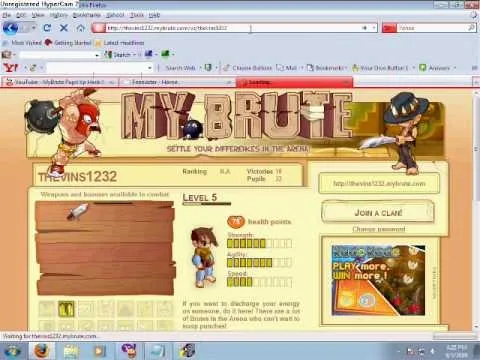Screen dimensions: 480x360
Task: Click the Firefox taskbar icon
Action: pyautogui.click(x=43, y=351)
